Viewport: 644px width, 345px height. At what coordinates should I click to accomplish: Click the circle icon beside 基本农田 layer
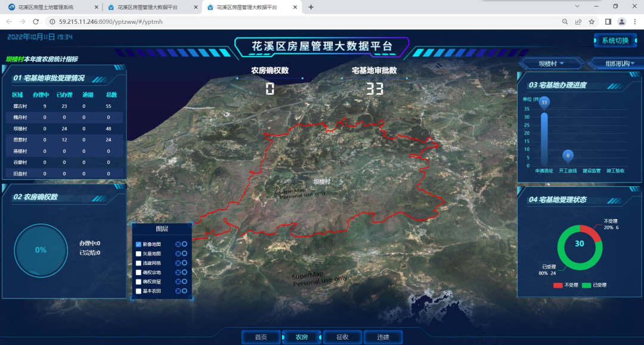[x=185, y=291]
